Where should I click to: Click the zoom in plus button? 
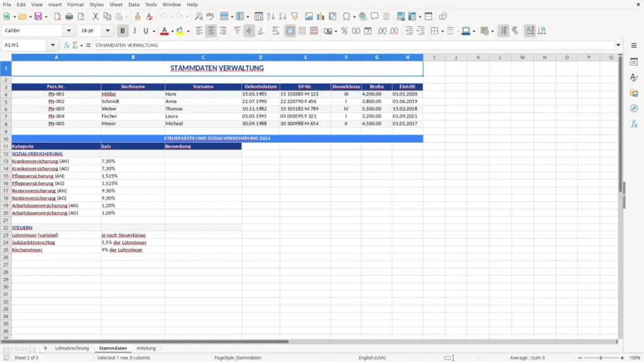pos(622,358)
